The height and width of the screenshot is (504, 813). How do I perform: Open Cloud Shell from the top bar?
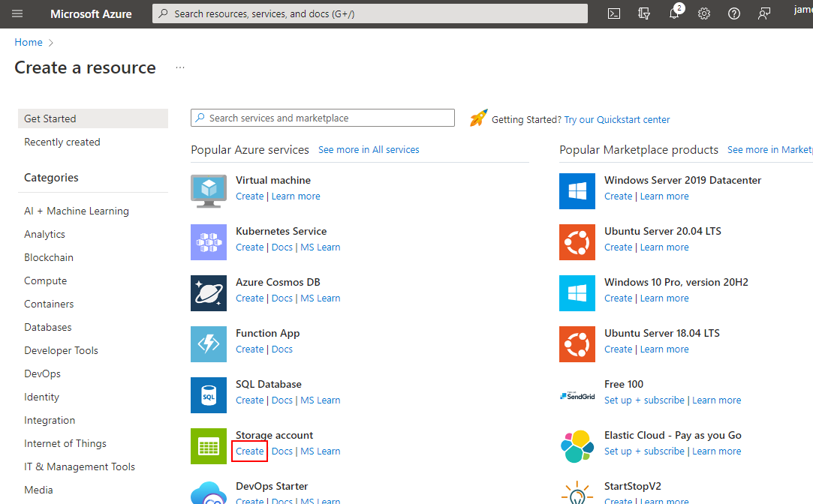pos(614,14)
